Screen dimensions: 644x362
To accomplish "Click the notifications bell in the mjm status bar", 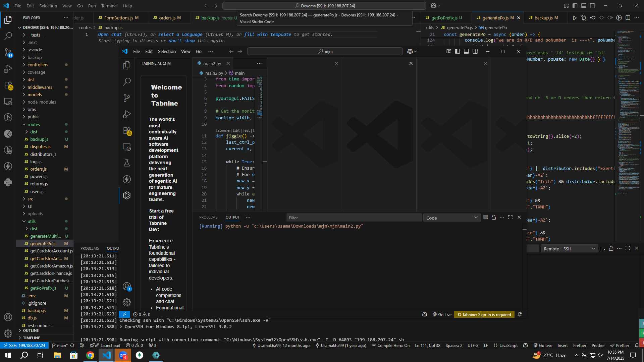I will [x=520, y=314].
